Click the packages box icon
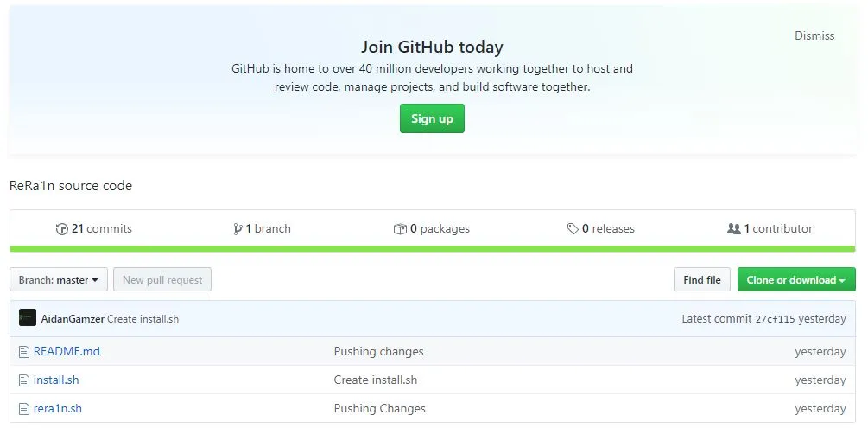Viewport: 868px width, 428px height. point(400,229)
